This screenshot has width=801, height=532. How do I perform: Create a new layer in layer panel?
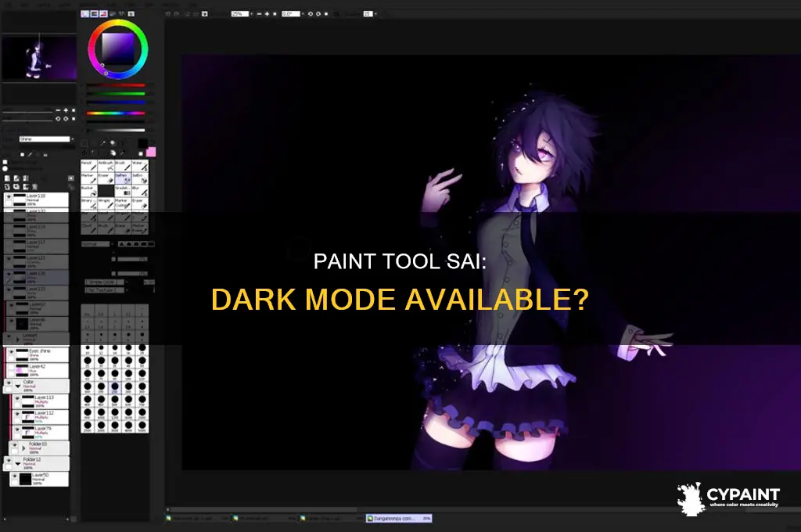click(x=8, y=178)
